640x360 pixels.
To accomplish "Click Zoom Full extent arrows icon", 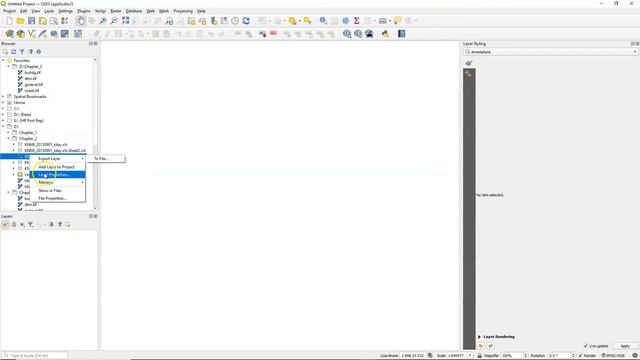I will pos(125,21).
